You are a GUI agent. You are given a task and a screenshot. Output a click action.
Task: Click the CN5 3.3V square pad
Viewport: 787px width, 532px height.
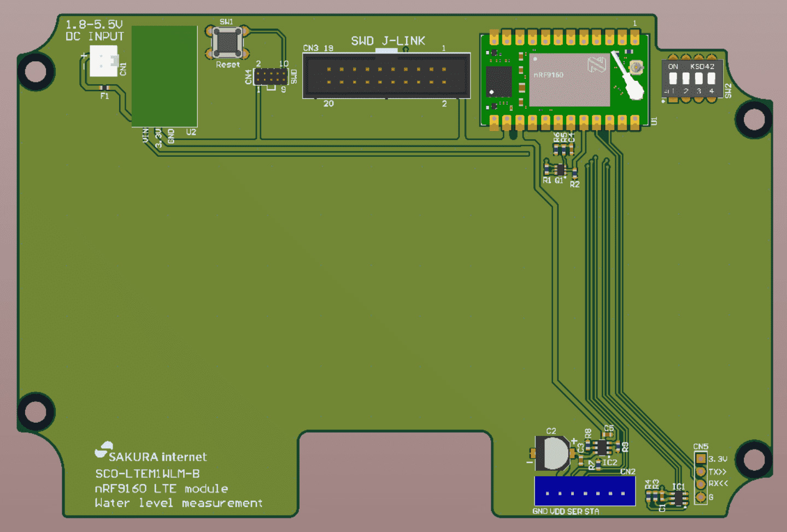point(701,459)
